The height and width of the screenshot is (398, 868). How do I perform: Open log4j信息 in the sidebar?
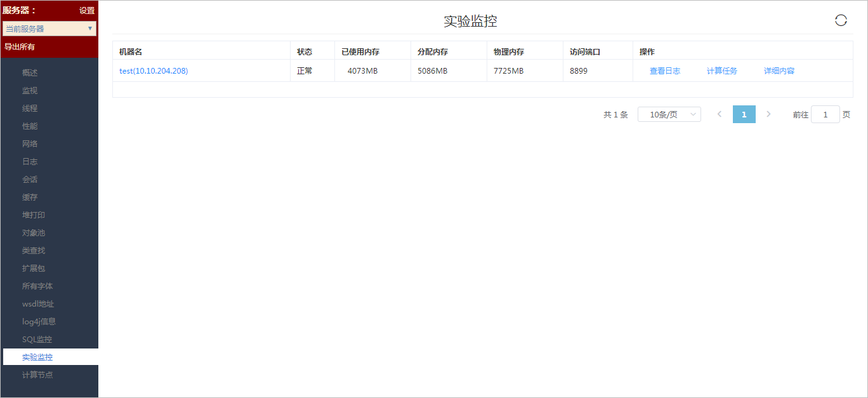click(x=39, y=322)
